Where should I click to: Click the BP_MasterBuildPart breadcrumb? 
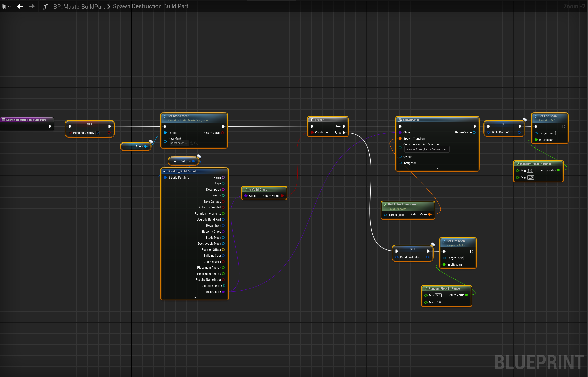[79, 6]
